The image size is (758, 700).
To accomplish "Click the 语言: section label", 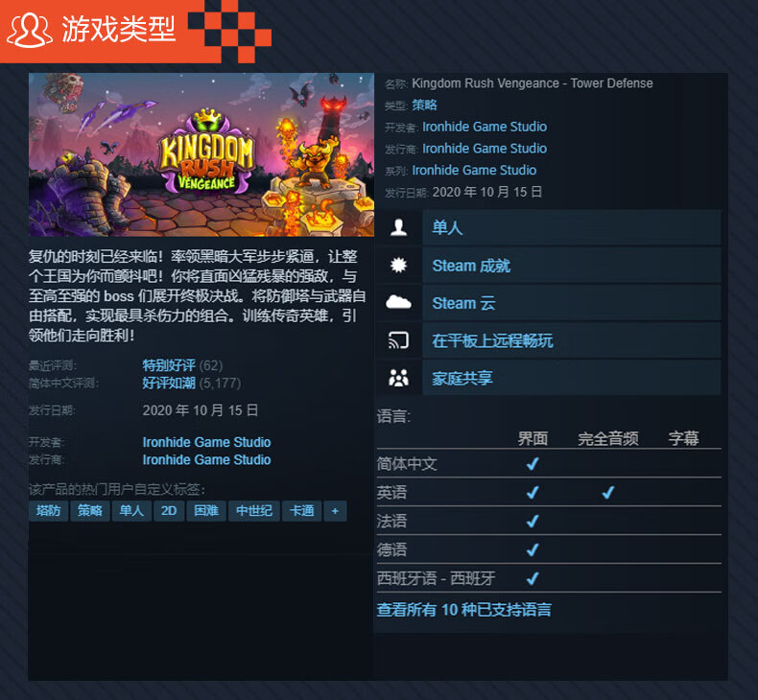I will click(393, 416).
